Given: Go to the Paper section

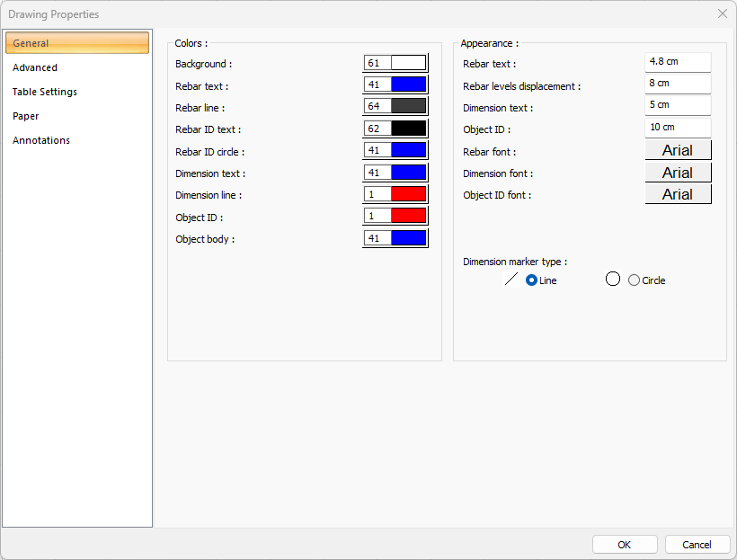Looking at the screenshot, I should pos(25,116).
